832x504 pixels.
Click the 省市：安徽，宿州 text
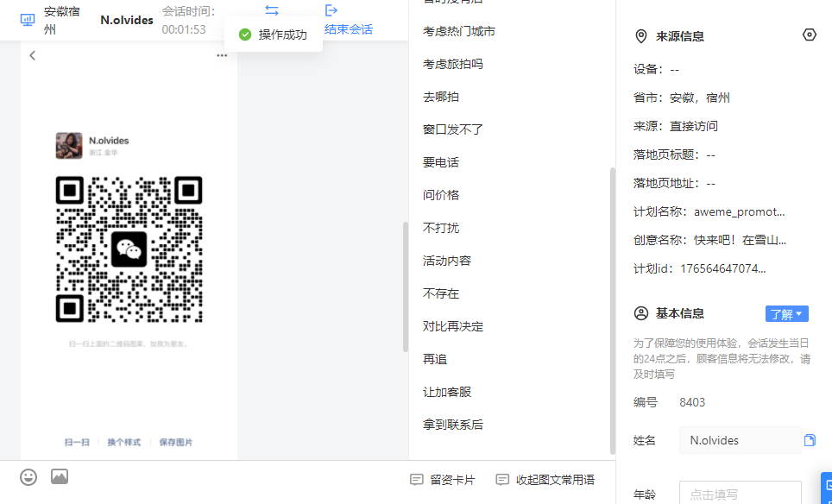(x=681, y=98)
